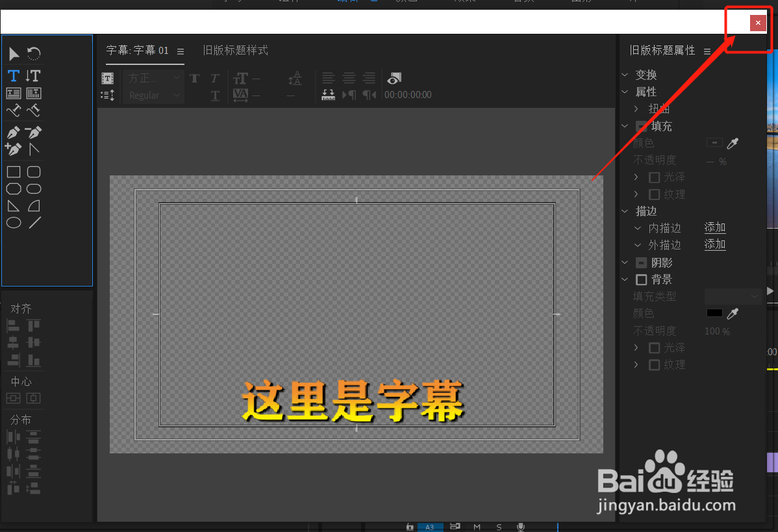Enable the 光泽 checkbox under 填充
Viewport: 778px width, 532px height.
pyautogui.click(x=655, y=177)
